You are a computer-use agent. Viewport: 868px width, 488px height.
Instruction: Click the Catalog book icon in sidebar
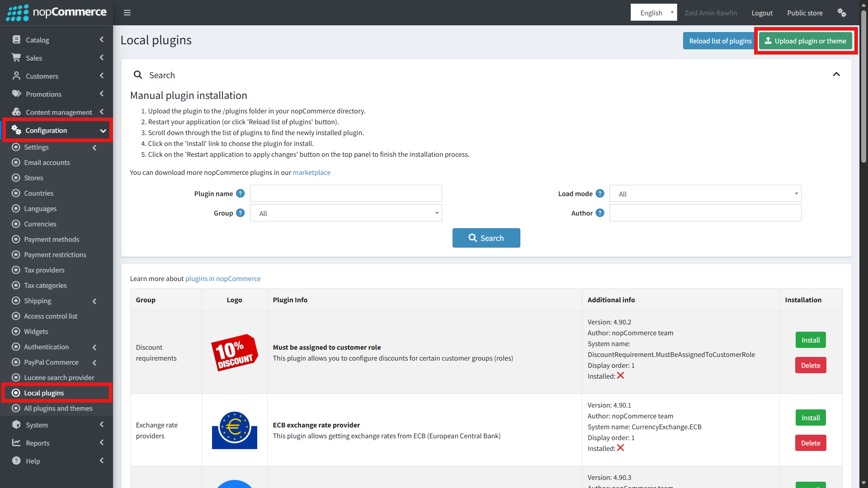[16, 40]
